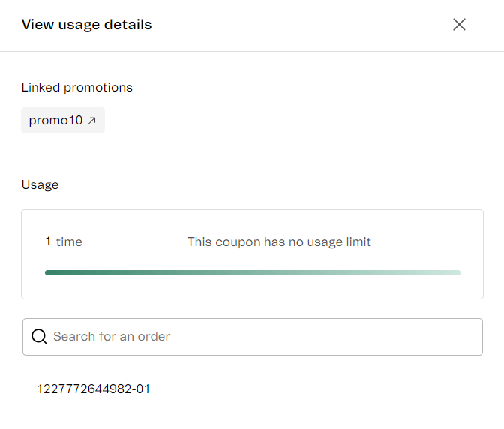Click the word "time" in the usage card

point(69,241)
